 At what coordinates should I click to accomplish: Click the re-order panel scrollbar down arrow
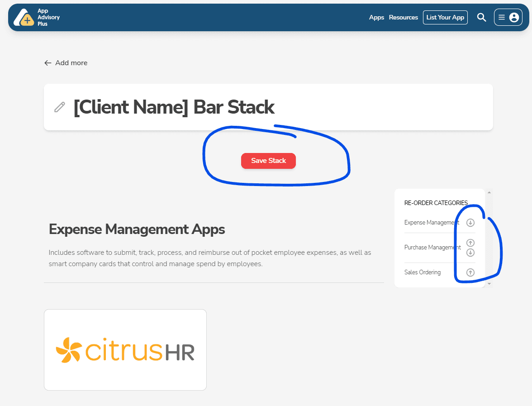[x=489, y=284]
